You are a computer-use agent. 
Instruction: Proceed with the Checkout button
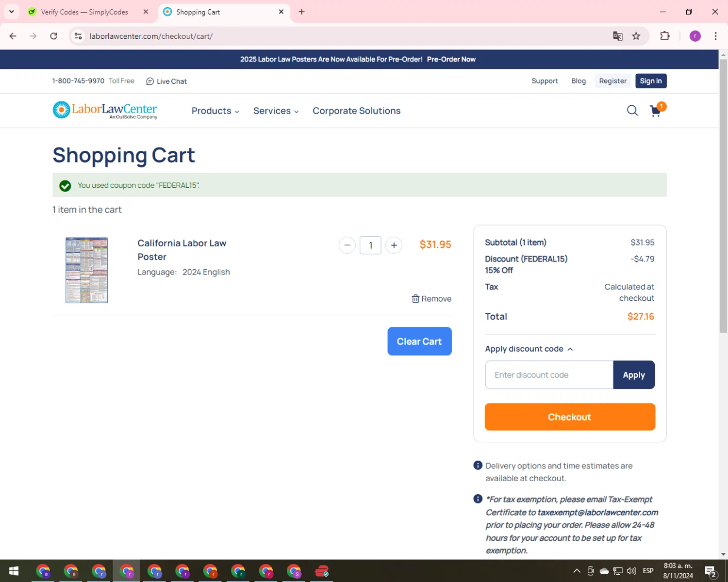570,417
